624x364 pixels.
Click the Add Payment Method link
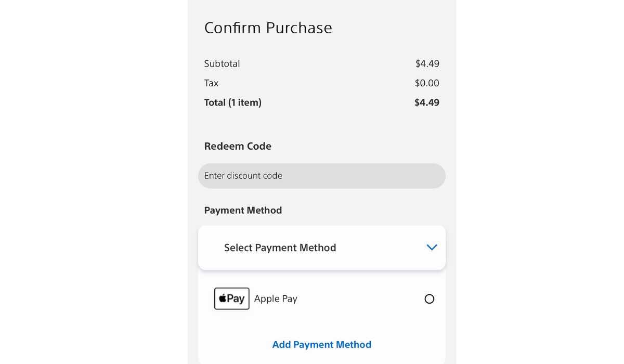[x=321, y=344]
